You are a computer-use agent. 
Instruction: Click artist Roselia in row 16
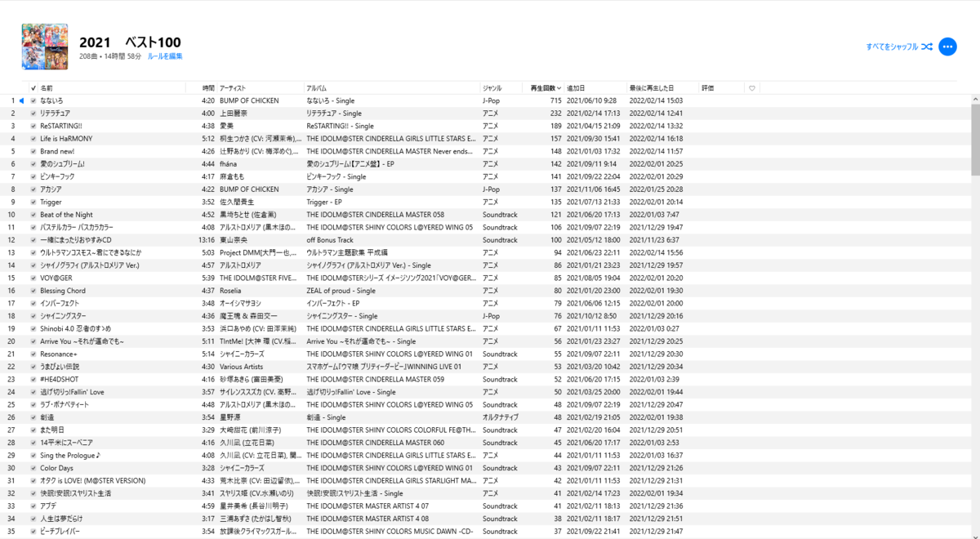tap(231, 291)
